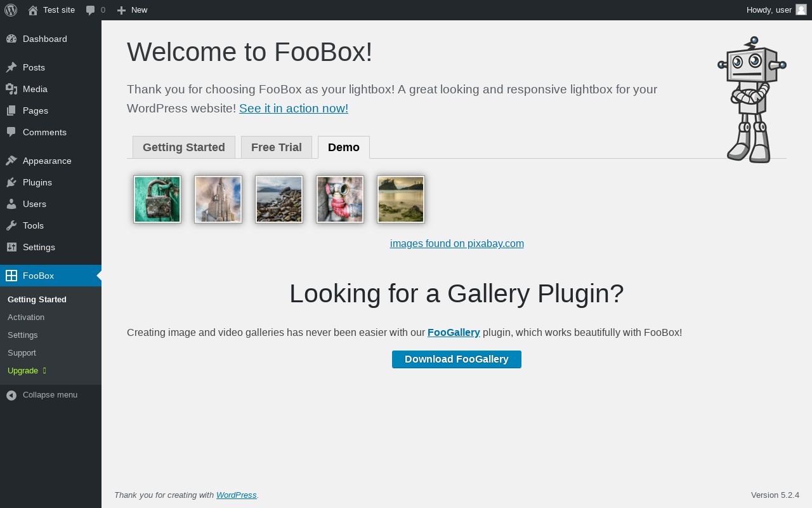Open the WordPress logo menu

click(x=11, y=10)
